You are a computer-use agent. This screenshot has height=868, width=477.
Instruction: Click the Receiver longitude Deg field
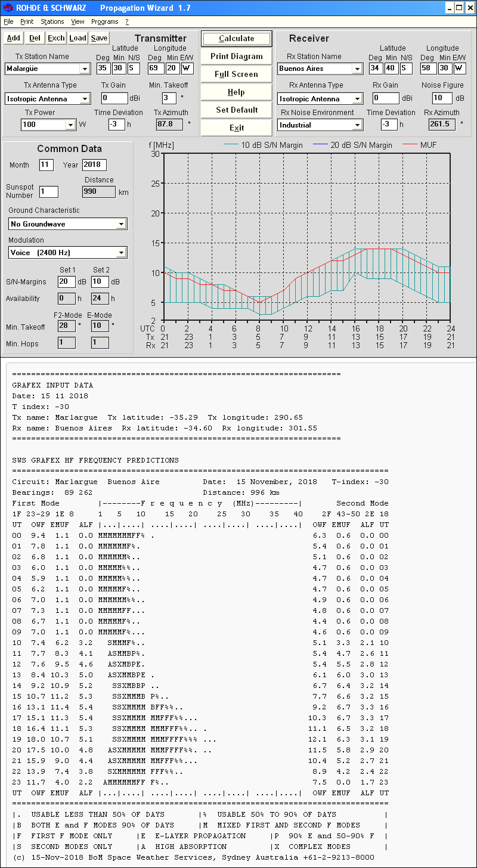coord(428,69)
